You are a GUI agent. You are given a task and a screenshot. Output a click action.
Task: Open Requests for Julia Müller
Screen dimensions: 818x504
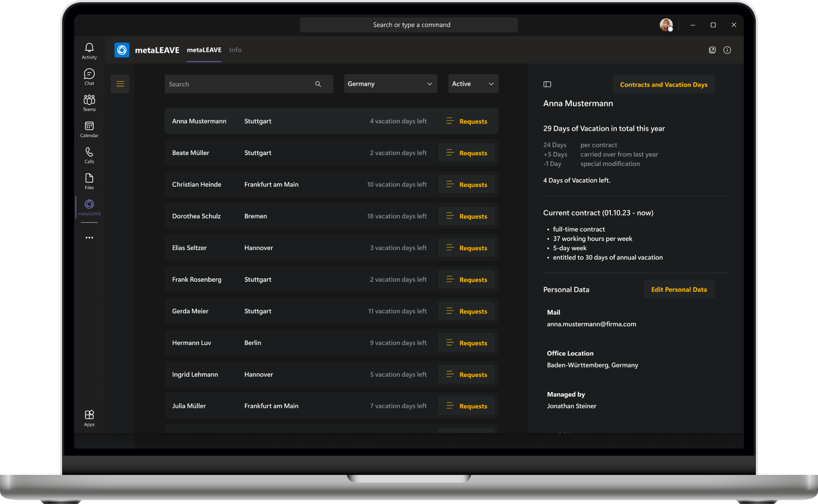pos(466,406)
